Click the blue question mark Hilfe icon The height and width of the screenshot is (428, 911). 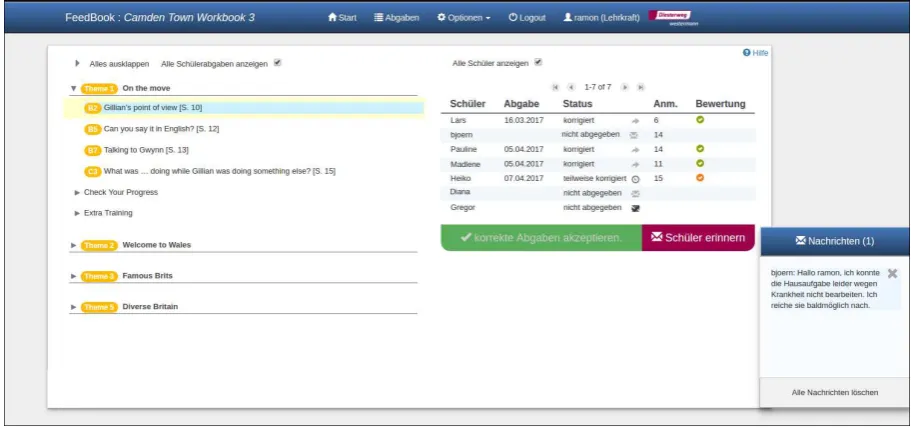(747, 53)
